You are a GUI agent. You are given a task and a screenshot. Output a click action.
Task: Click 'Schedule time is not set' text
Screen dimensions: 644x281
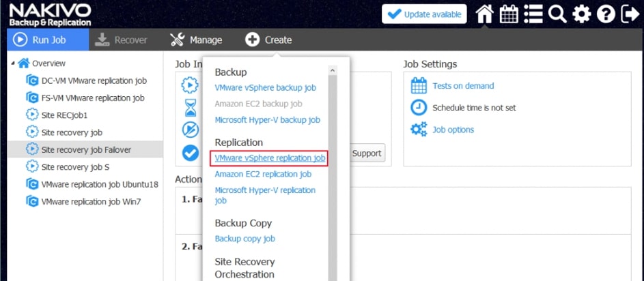pos(474,108)
